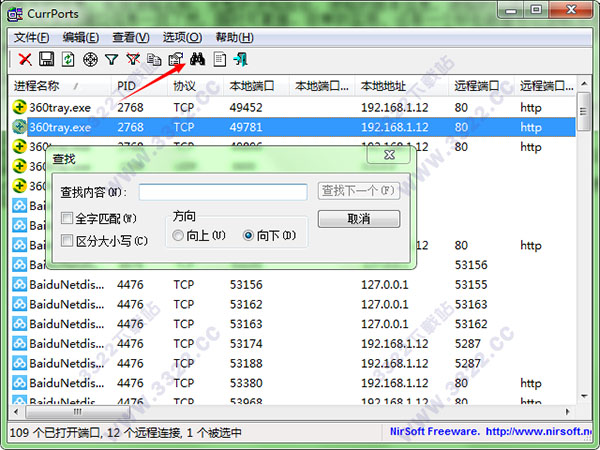Screen dimensions: 600x450
Task: Open the properties toolbar icon
Action: point(176,59)
